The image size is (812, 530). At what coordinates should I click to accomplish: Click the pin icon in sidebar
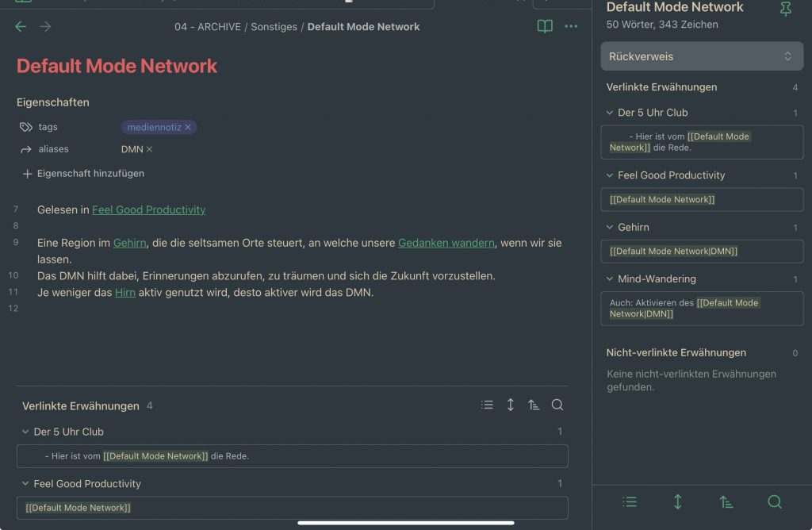(x=785, y=10)
